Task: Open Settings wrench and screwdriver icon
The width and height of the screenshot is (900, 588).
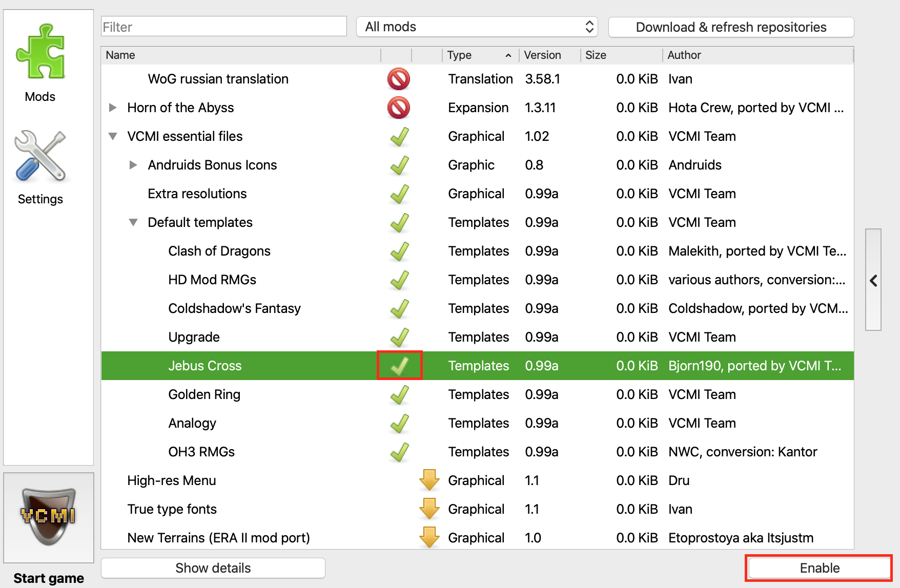Action: tap(40, 156)
